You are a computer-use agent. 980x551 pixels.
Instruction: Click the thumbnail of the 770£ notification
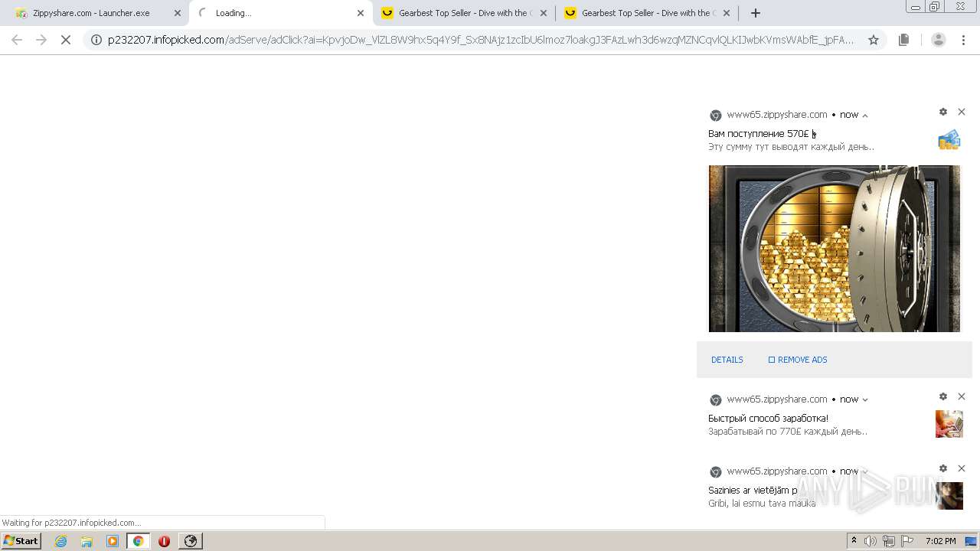949,424
